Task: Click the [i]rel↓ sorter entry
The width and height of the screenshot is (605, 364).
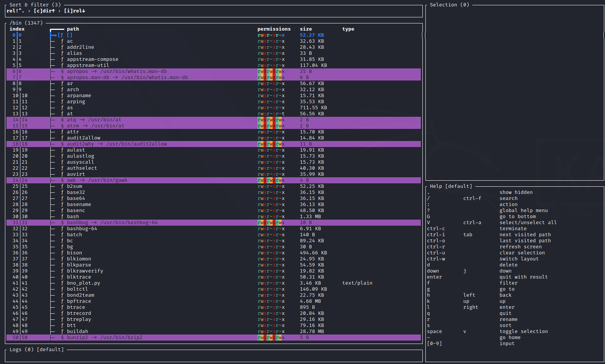Action: point(74,11)
